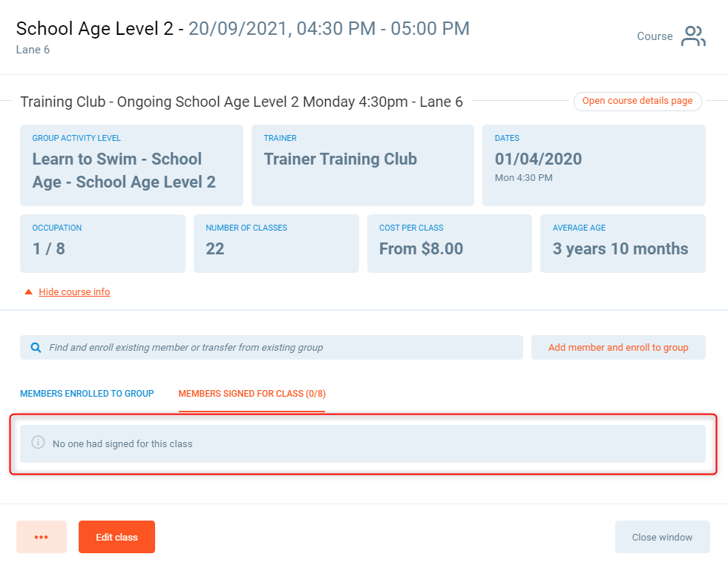Open the three-dots more options button

pyautogui.click(x=42, y=537)
